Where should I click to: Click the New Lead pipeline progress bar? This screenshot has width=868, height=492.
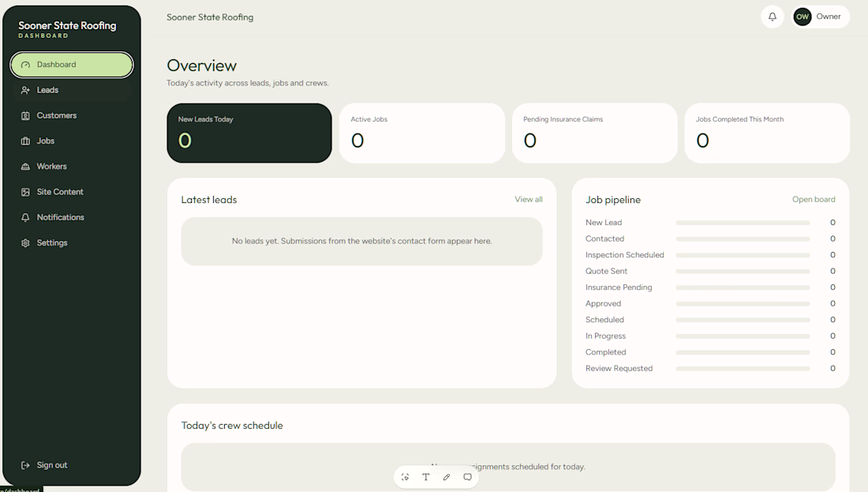pos(743,223)
